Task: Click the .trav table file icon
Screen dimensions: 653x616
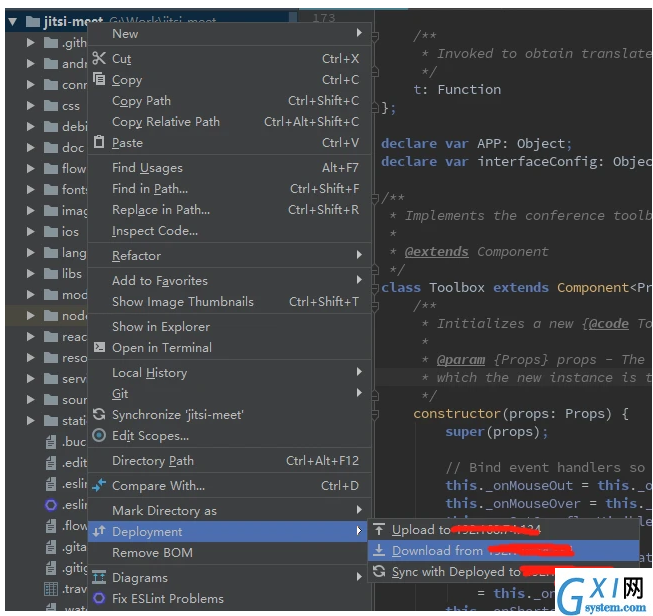Action: (x=51, y=589)
